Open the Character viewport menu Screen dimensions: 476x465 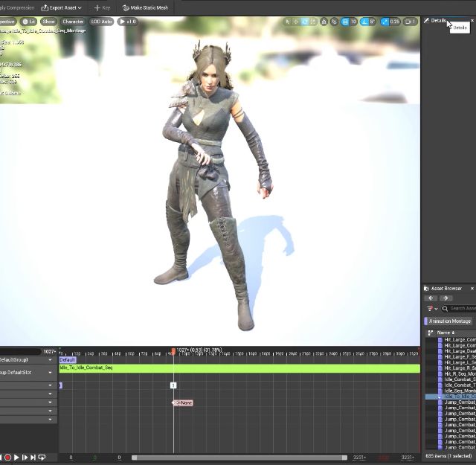73,22
